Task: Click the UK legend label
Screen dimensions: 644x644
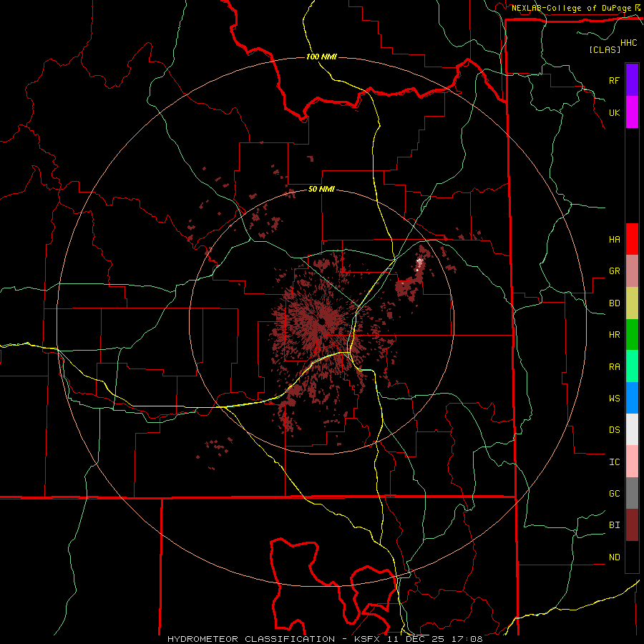Action: [x=614, y=112]
